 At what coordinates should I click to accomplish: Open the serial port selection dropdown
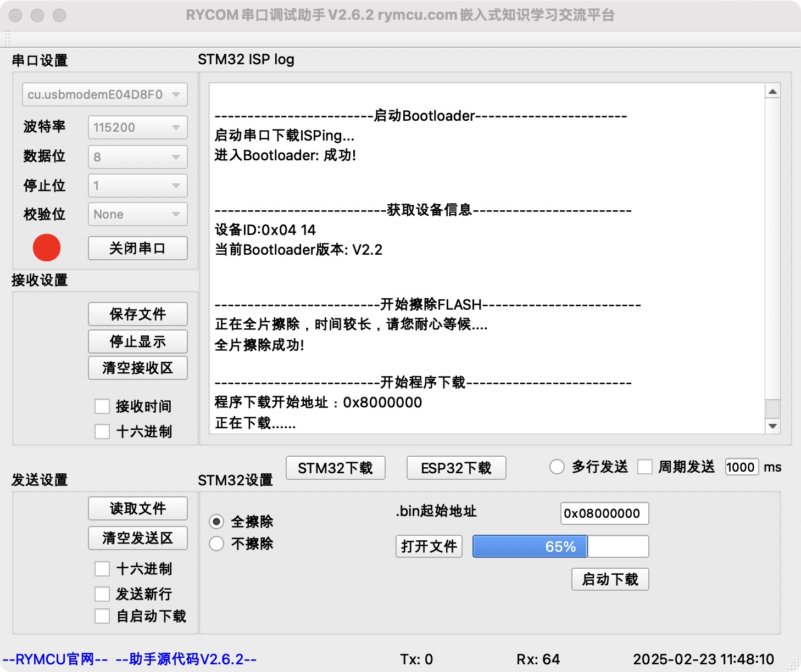104,94
